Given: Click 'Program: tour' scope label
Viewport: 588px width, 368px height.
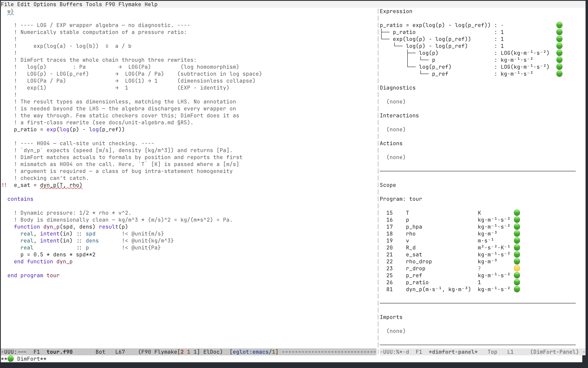Looking at the screenshot, I should pos(401,199).
